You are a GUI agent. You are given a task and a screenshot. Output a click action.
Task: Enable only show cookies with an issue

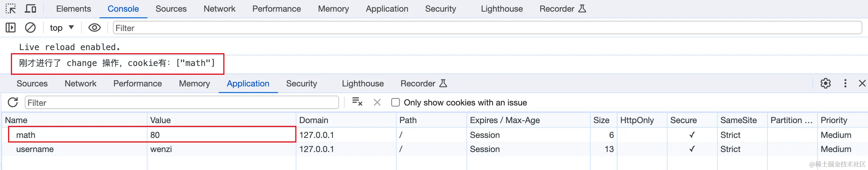(x=396, y=103)
